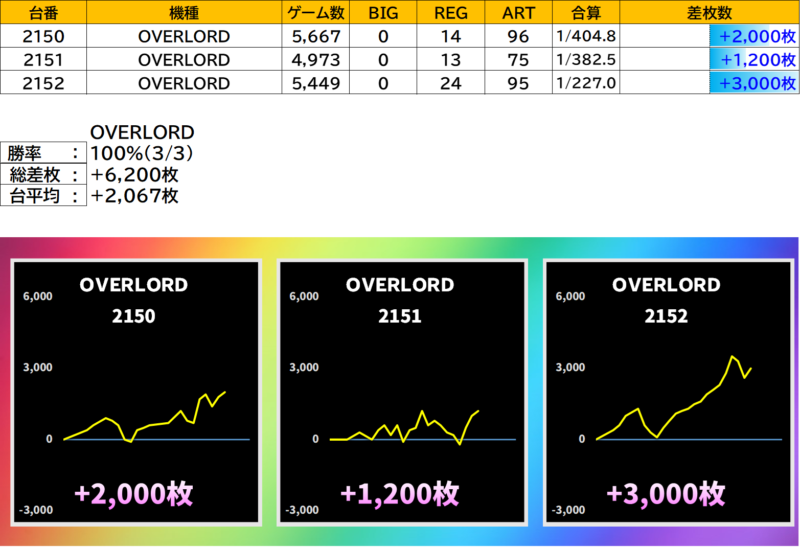Click OVERLORD cell in the 2152 row
The width and height of the screenshot is (800, 547).
[x=184, y=83]
